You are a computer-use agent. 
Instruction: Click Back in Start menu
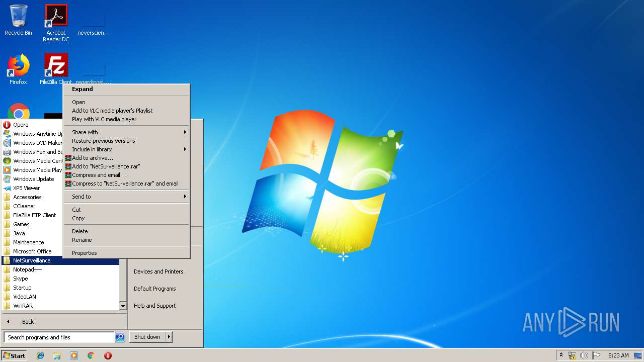coord(64,322)
